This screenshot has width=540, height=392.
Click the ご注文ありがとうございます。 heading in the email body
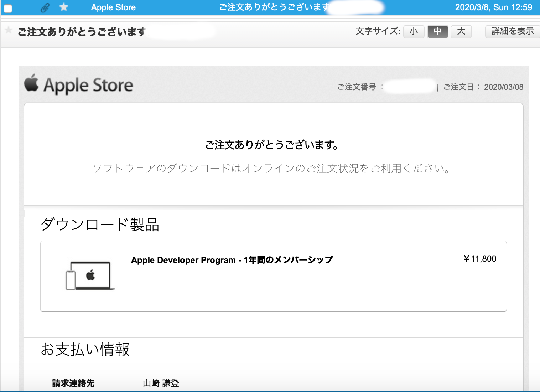coord(272,145)
